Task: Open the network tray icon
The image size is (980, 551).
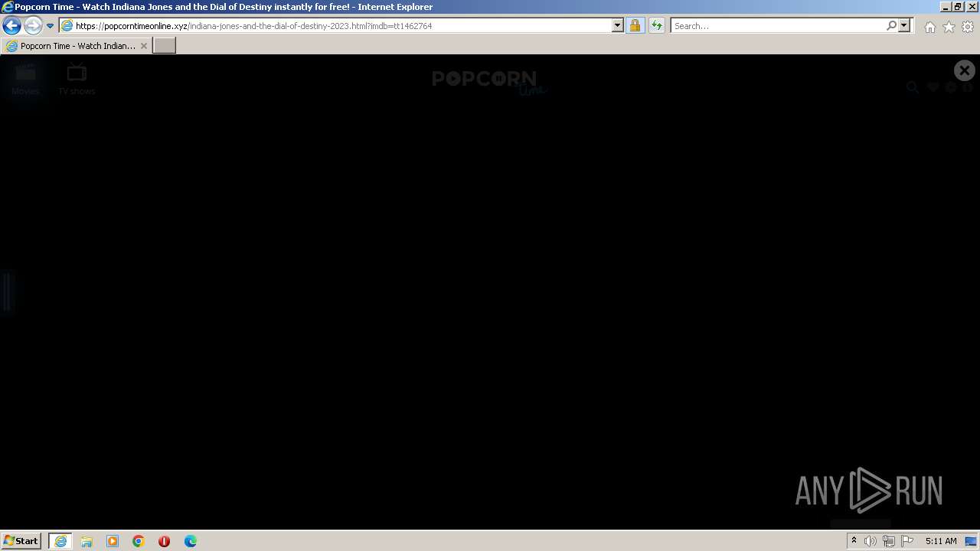Action: [x=888, y=541]
